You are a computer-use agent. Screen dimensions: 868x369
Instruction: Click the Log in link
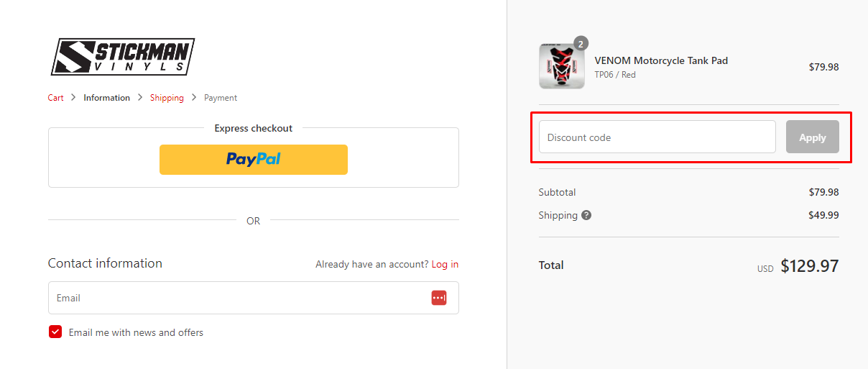click(445, 264)
